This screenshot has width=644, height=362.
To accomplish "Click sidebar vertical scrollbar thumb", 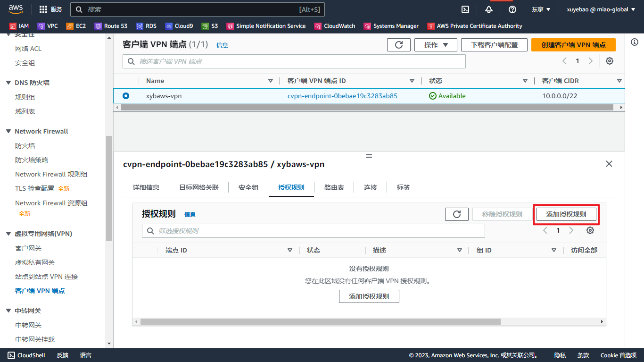I will [x=109, y=188].
